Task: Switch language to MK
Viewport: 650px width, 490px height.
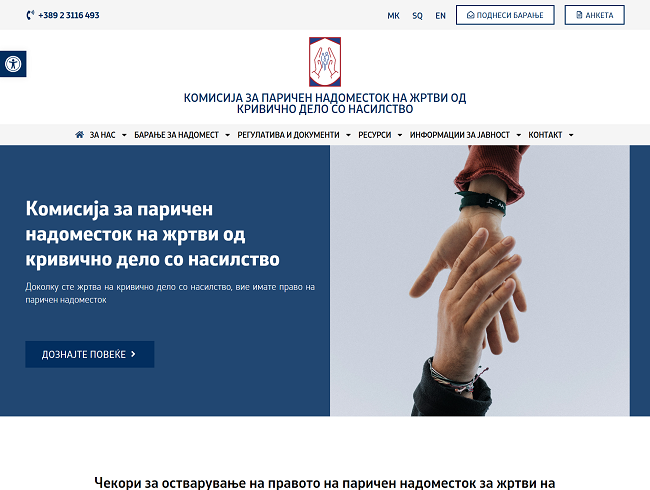Action: click(393, 16)
